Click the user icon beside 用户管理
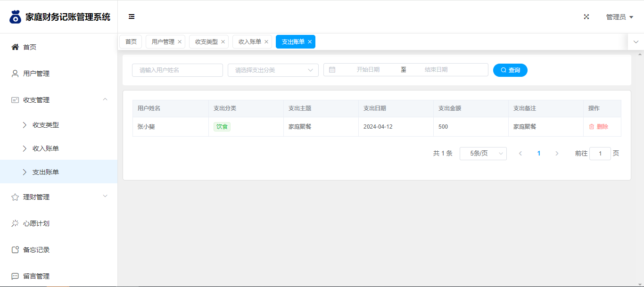Screen dimensions: 644x287 click(x=15, y=74)
